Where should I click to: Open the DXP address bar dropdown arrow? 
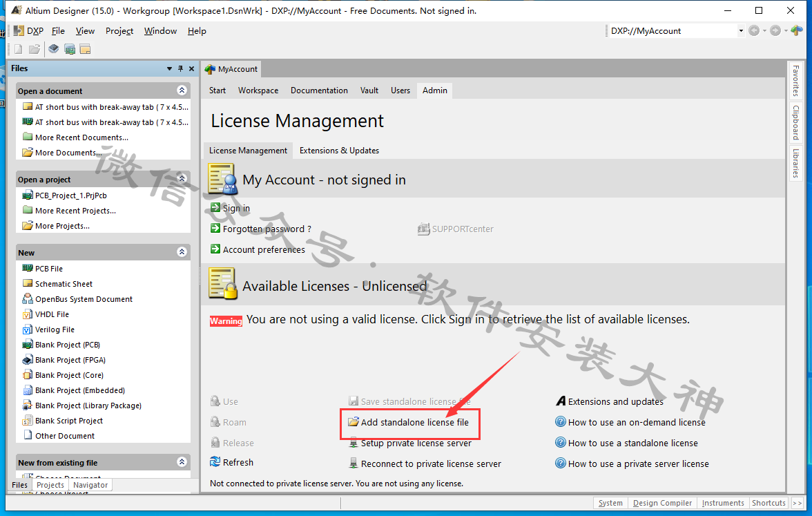point(741,30)
